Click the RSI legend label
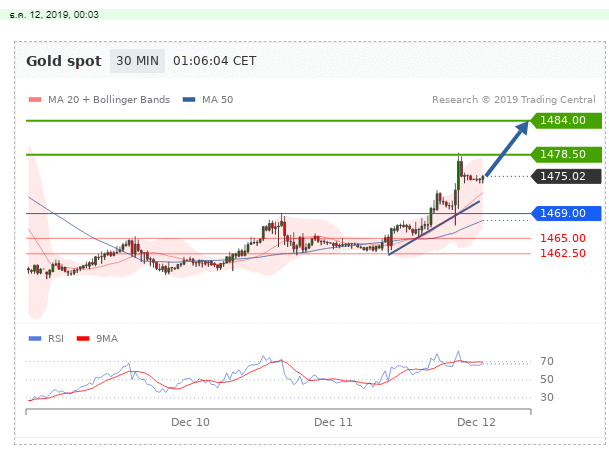This screenshot has height=454, width=609. tap(56, 339)
